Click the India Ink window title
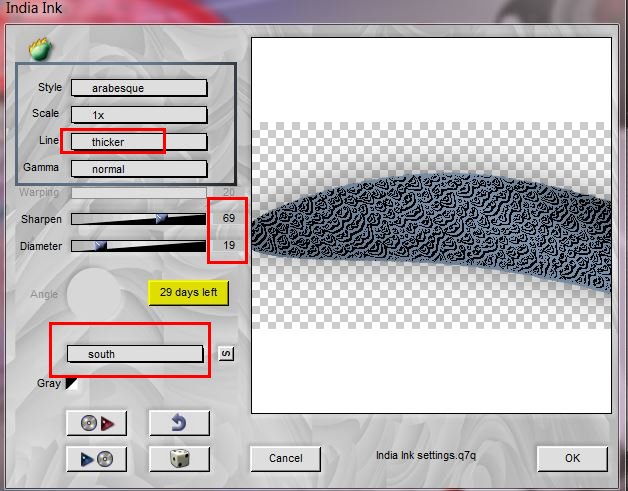 point(34,8)
